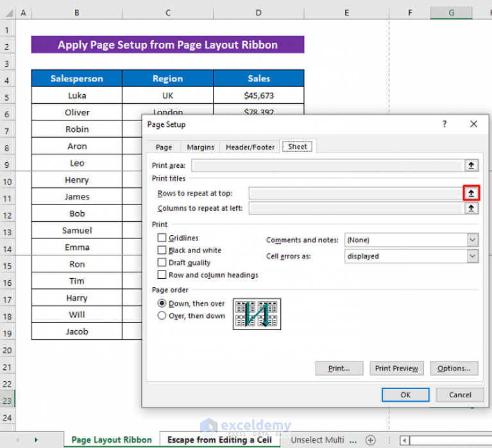Click Rows to repeat at top field
492x448 pixels.
point(356,193)
